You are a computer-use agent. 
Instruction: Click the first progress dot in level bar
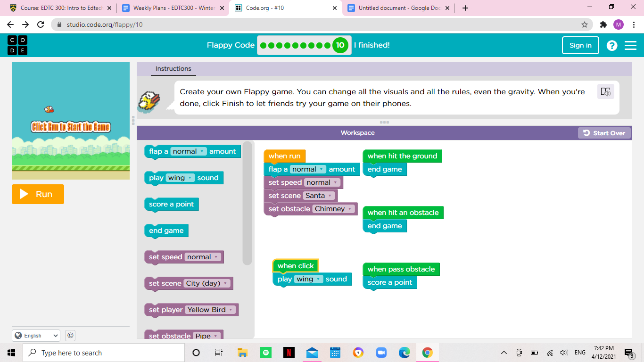[264, 46]
